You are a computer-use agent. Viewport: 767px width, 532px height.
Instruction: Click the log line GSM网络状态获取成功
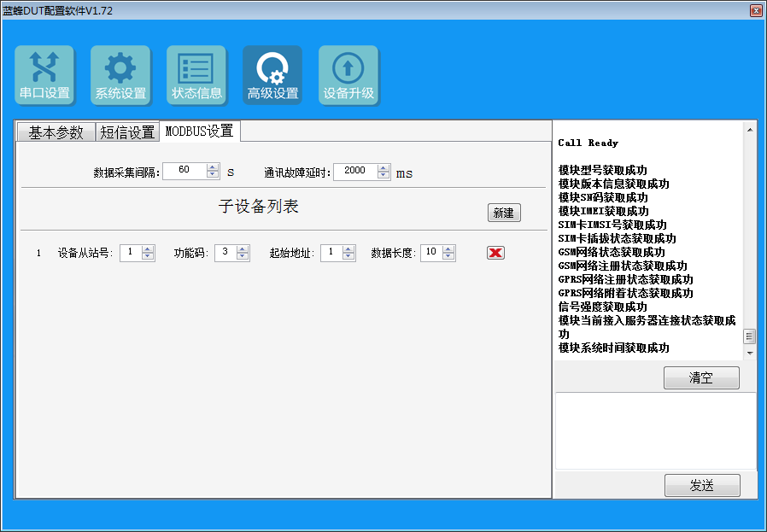point(612,252)
